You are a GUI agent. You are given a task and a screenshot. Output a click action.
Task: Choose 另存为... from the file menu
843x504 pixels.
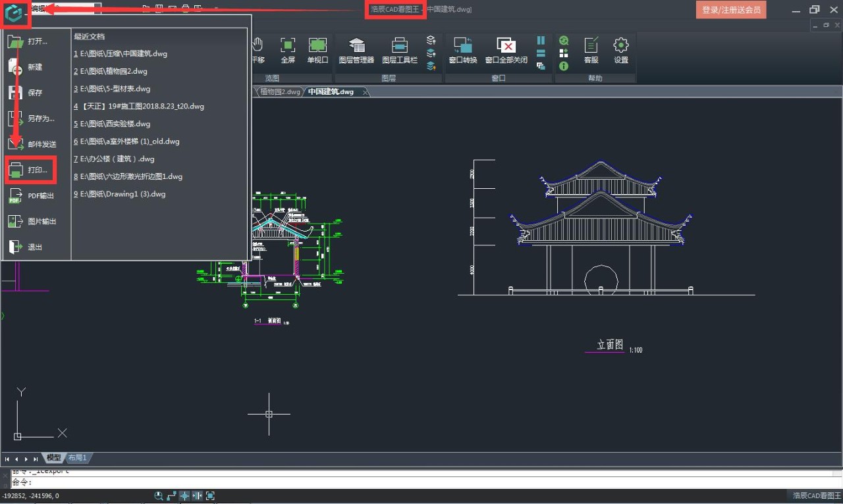[x=32, y=119]
